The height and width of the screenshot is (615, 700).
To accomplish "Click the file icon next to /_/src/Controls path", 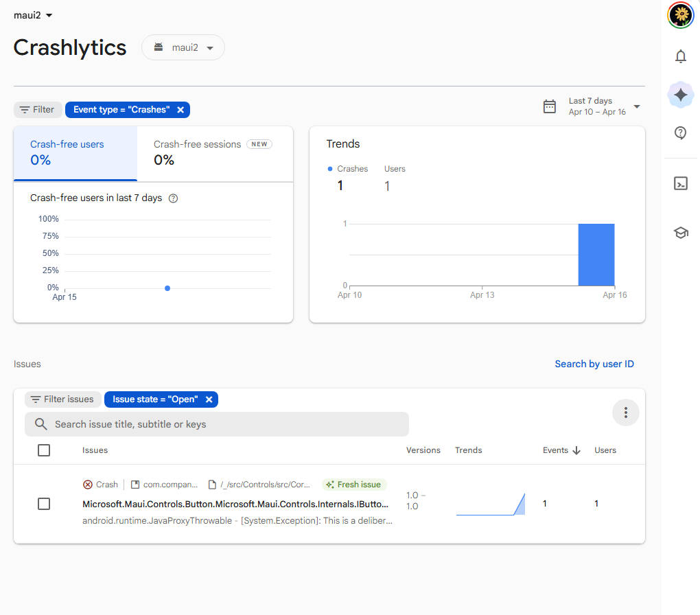I will (213, 485).
